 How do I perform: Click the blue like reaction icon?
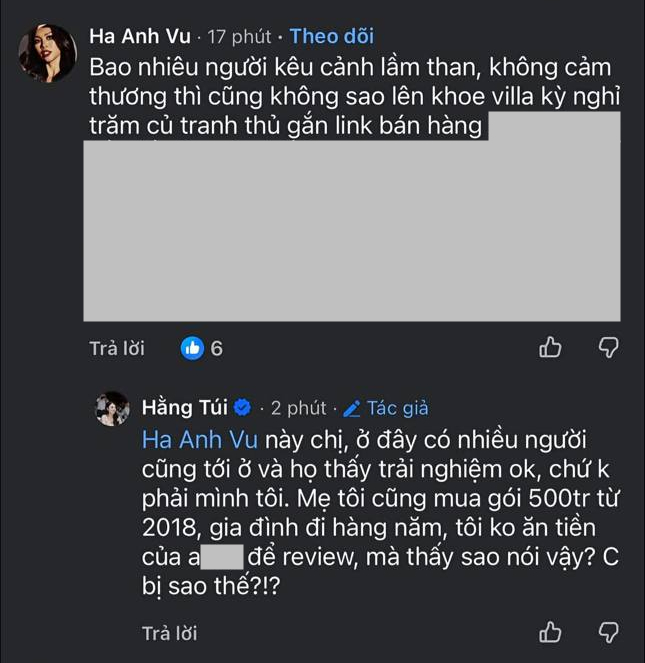pyautogui.click(x=192, y=348)
